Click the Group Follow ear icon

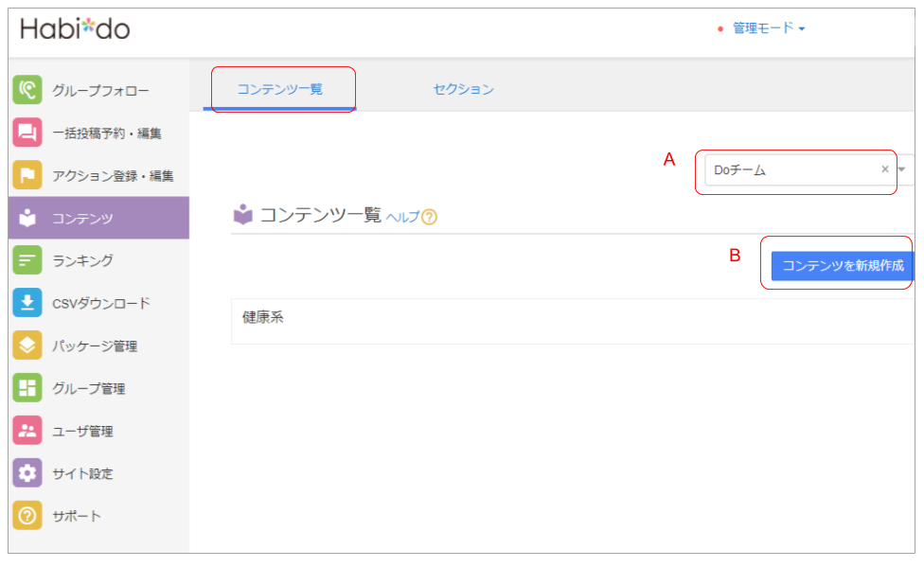coord(27,90)
